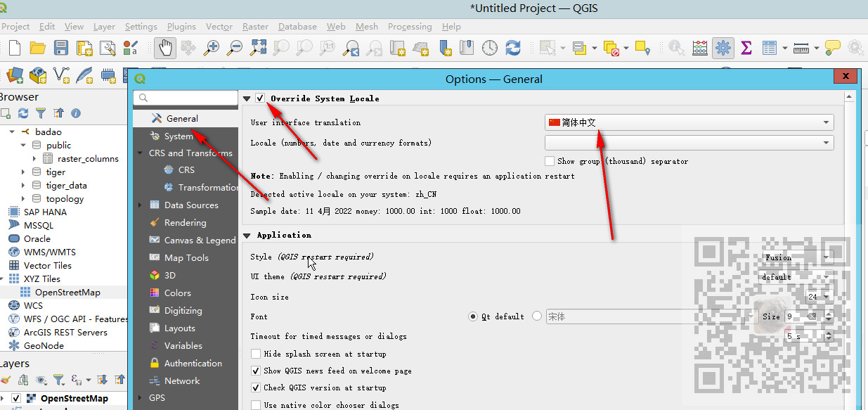This screenshot has height=410, width=868.
Task: Collapse XYZ Tiles tree node
Action: pos(2,279)
